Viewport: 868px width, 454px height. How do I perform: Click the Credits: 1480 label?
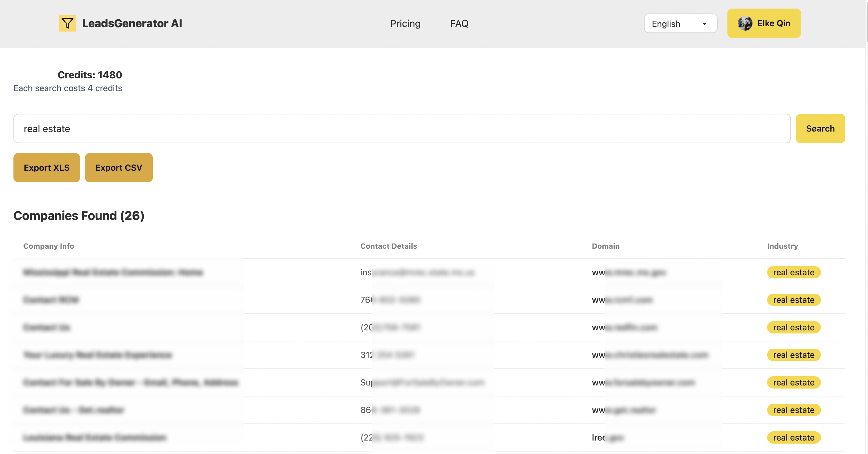coord(90,75)
